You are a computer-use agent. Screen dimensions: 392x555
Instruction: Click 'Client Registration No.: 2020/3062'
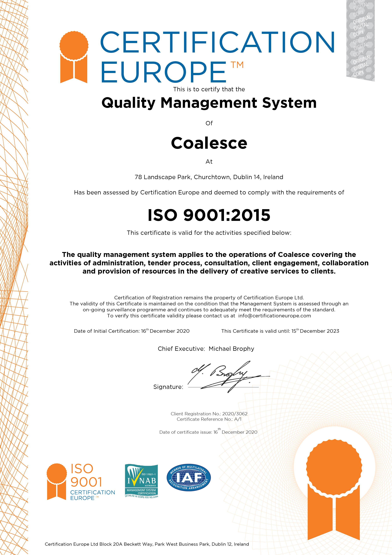[x=209, y=414]
